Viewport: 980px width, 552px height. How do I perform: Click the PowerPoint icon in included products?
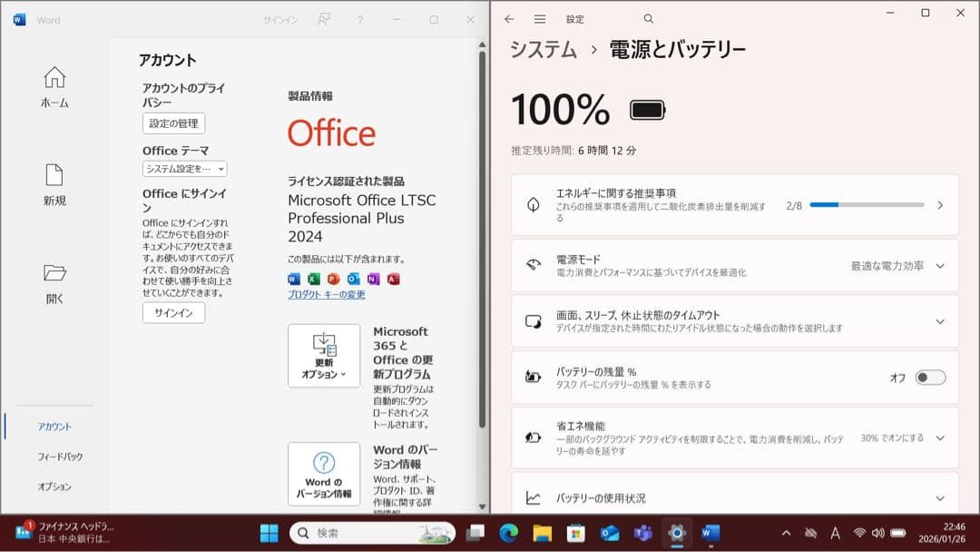click(334, 279)
